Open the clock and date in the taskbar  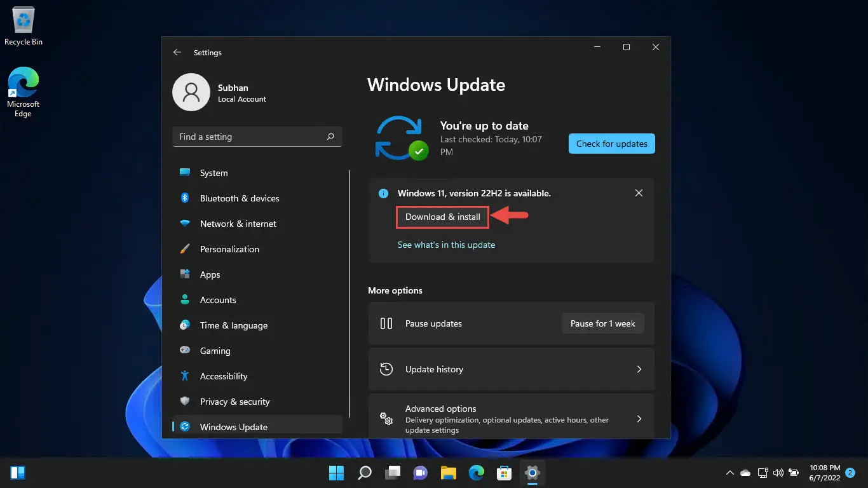click(x=824, y=473)
